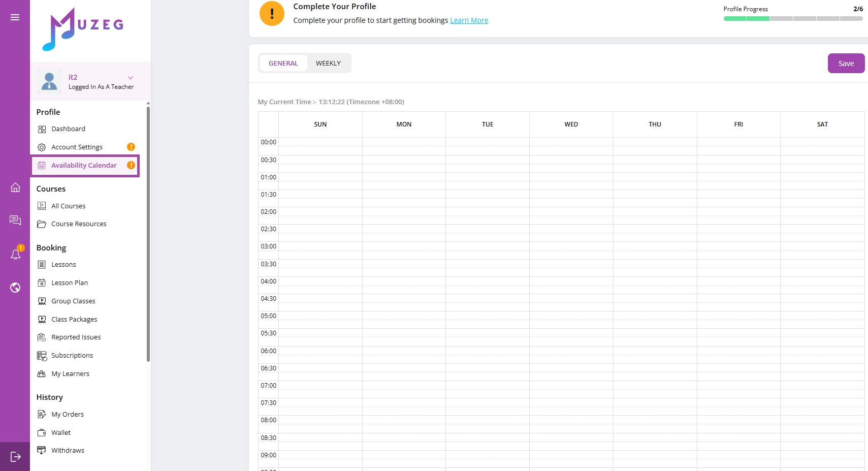Select the GENERAL tab
The width and height of the screenshot is (868, 471).
point(283,64)
